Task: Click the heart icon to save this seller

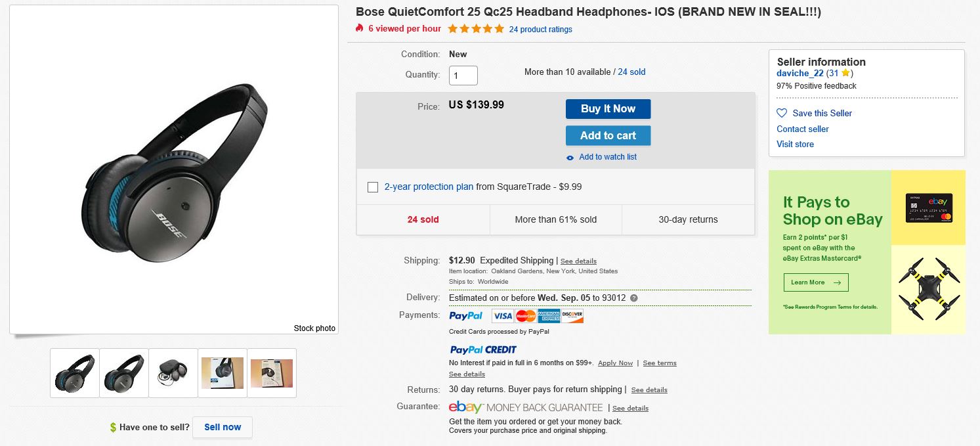Action: click(x=782, y=113)
